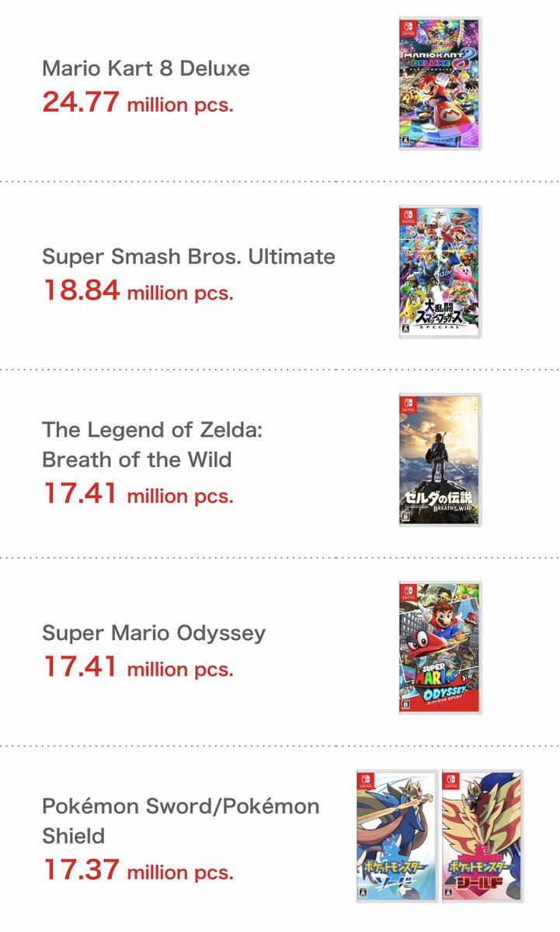
Task: Click the Switch logo on Mario Odyssey cover
Action: click(408, 592)
